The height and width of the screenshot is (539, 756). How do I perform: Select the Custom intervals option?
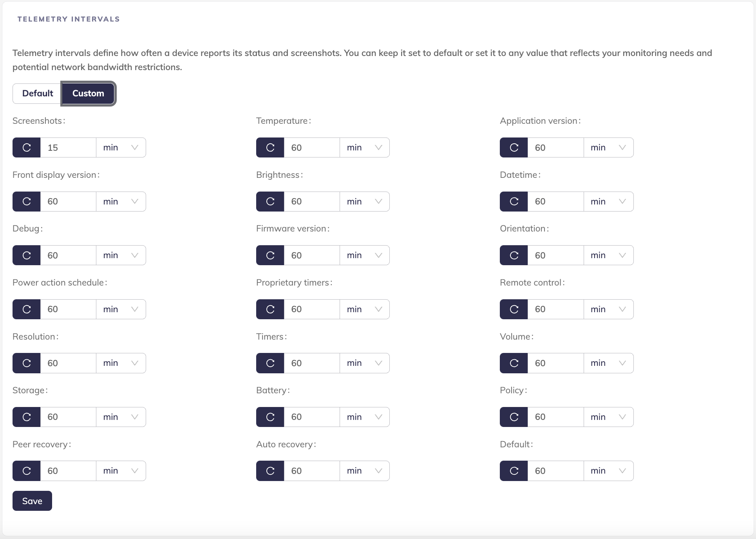pos(88,93)
